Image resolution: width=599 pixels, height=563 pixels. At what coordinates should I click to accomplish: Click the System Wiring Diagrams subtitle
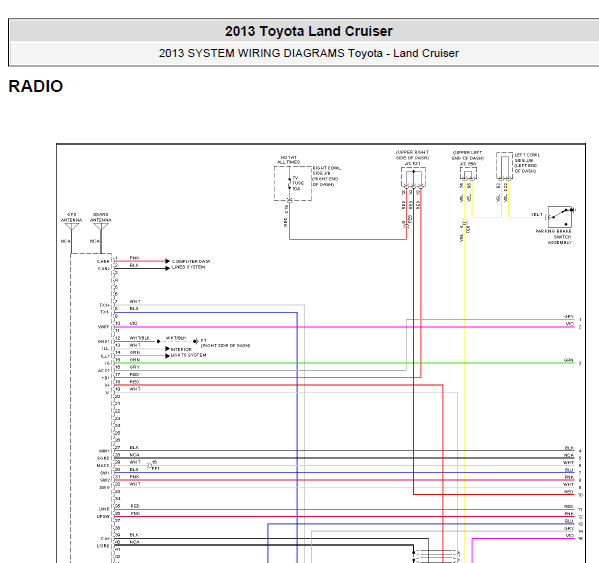(x=309, y=53)
